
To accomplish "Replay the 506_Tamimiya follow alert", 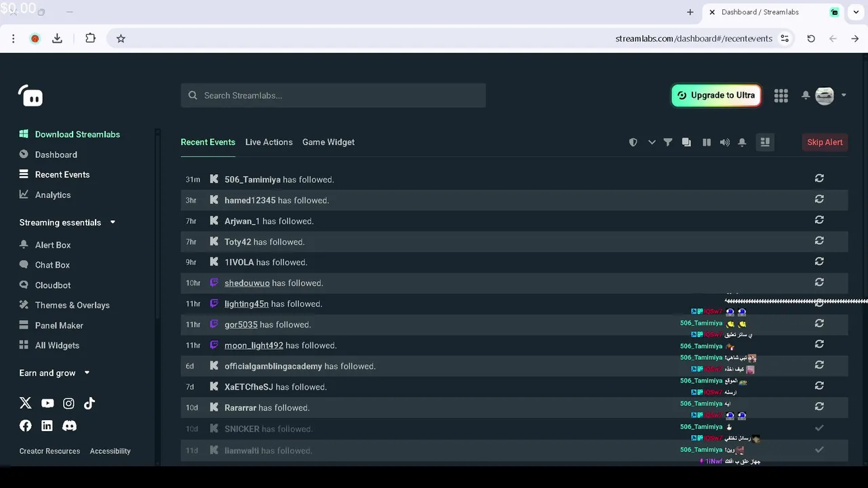I will pos(819,178).
